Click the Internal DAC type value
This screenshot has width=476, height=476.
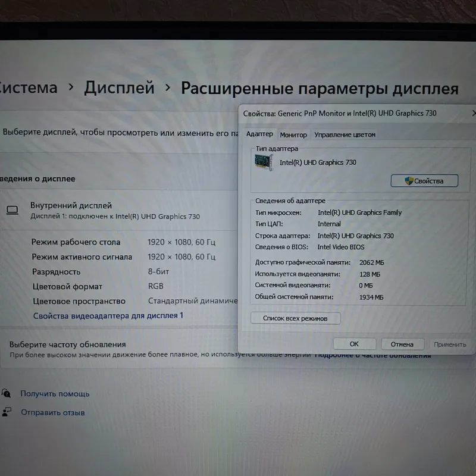(x=329, y=224)
